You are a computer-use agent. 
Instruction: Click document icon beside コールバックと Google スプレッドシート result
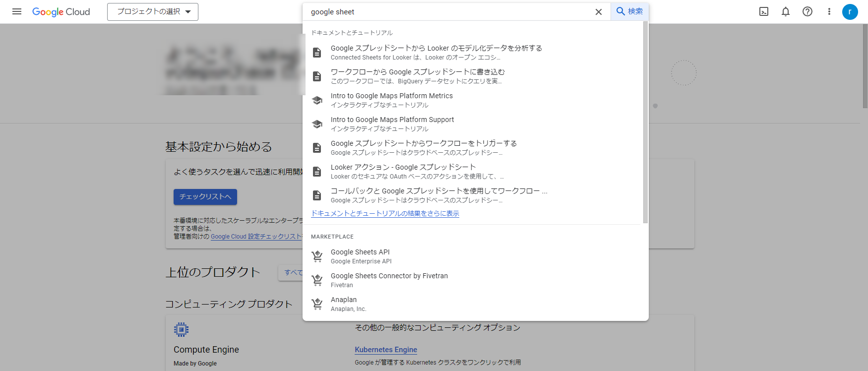tap(317, 195)
